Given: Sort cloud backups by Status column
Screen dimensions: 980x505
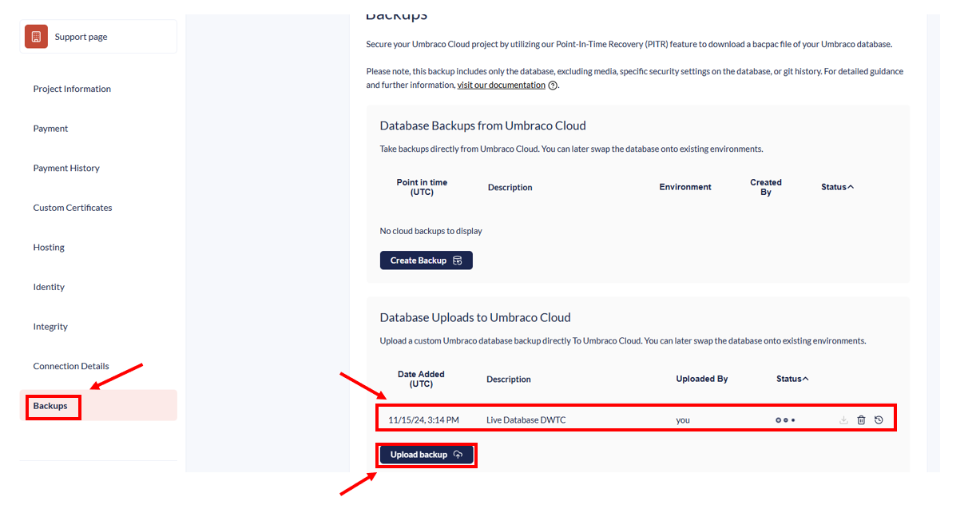Looking at the screenshot, I should click(x=837, y=187).
